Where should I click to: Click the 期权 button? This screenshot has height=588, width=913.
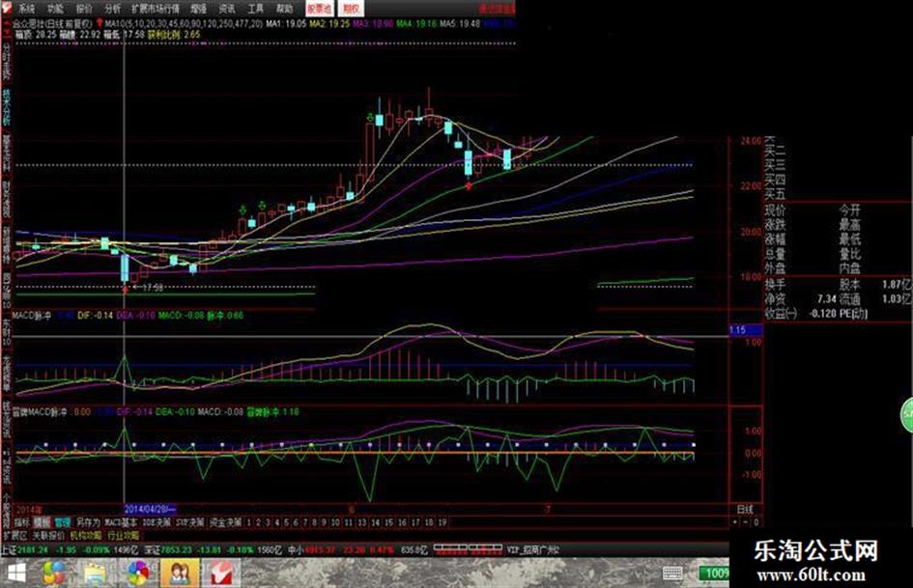tap(351, 8)
